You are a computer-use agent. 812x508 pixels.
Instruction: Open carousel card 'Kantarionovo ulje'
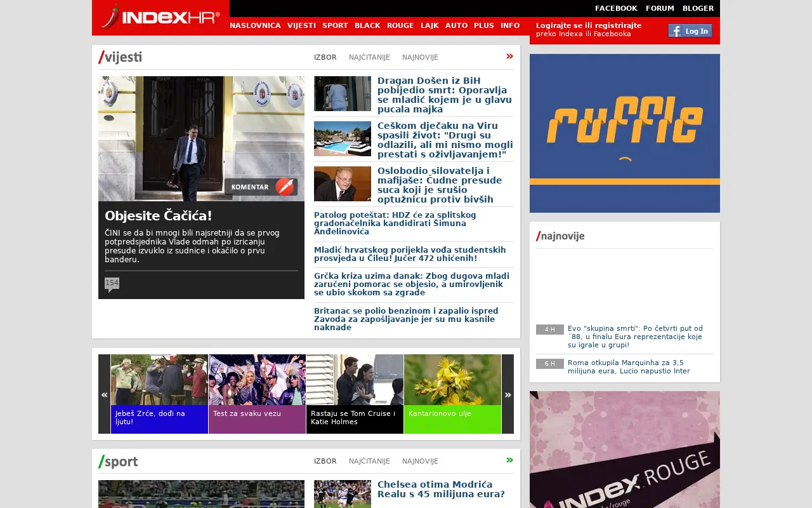(452, 394)
